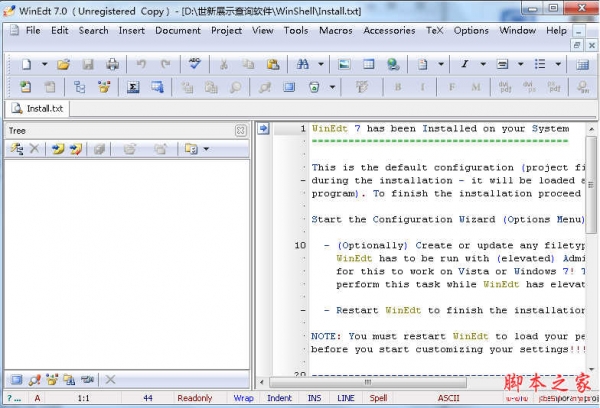Expand the erase output dropdown arrow
Image resolution: width=600 pixels, height=408 pixels.
tap(333, 87)
